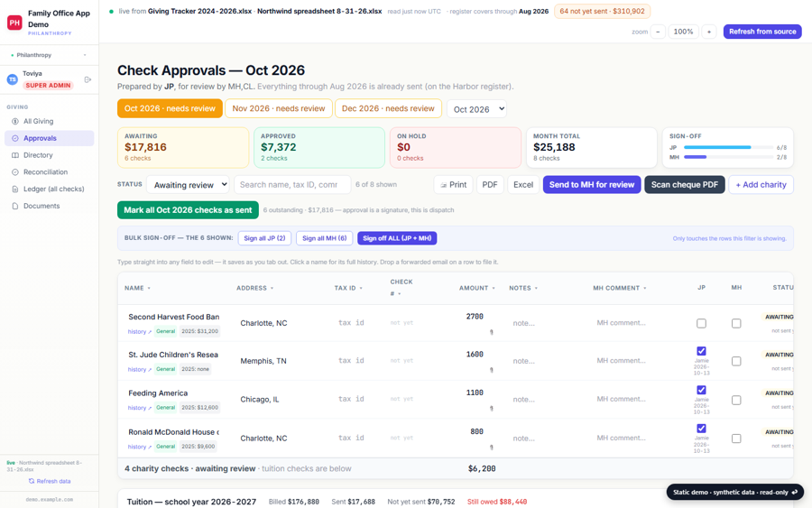The image size is (812, 508).
Task: Switch to Nov 2026 needs review tab
Action: [x=279, y=108]
